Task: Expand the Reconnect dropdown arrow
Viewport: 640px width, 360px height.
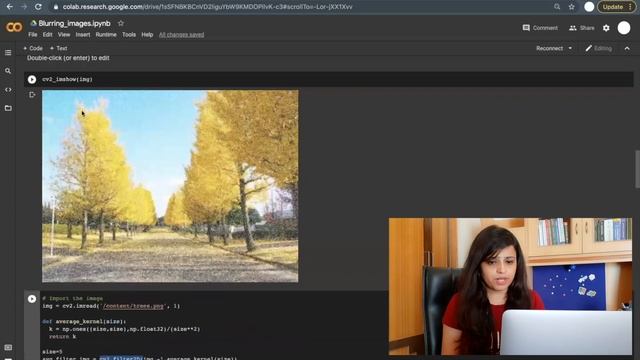Action: tap(570, 48)
